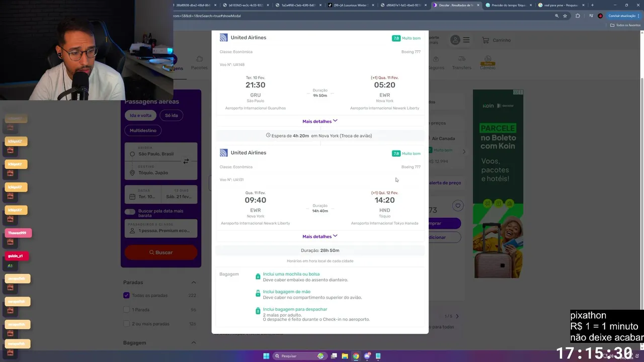
Task: Click the Comprar button behind modal
Action: point(444,223)
